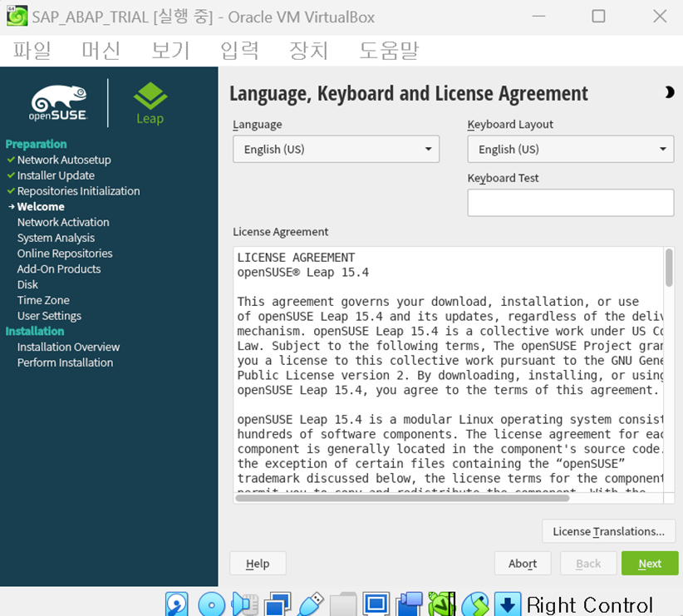Open the 입력 menu
The width and height of the screenshot is (683, 616).
239,50
